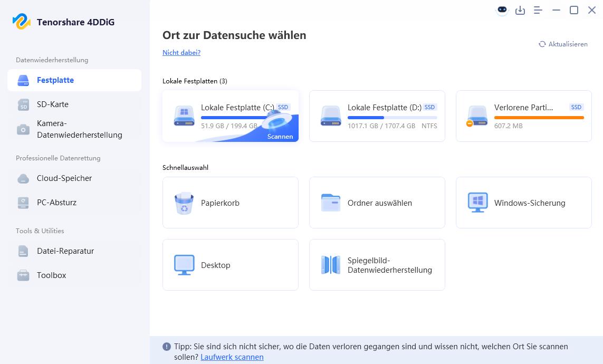Click the 1017.1 GB / 1707.4 GB text
This screenshot has height=364, width=603.
coord(381,126)
